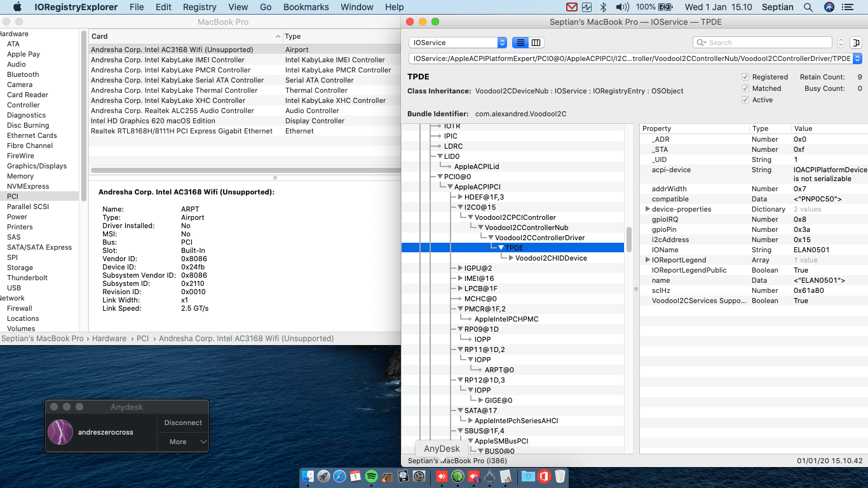The height and width of the screenshot is (488, 868).
Task: Open the IOService path dropdown
Action: 635,58
